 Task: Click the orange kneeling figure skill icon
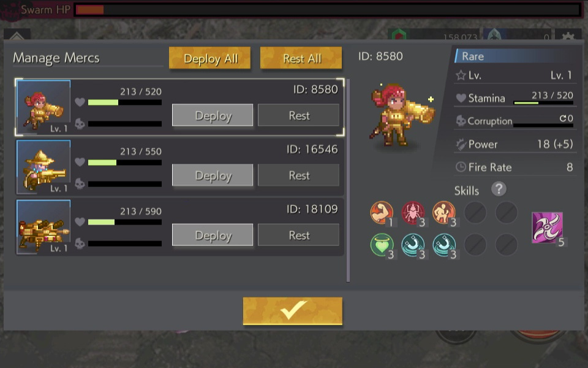(444, 213)
